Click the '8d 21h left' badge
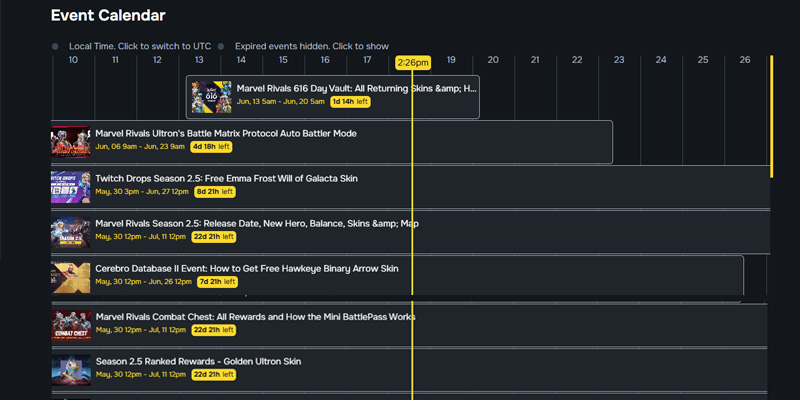This screenshot has width=800, height=400. [x=215, y=192]
